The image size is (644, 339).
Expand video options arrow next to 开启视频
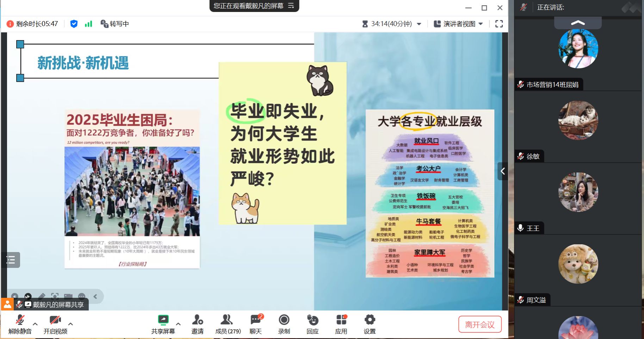pos(70,324)
